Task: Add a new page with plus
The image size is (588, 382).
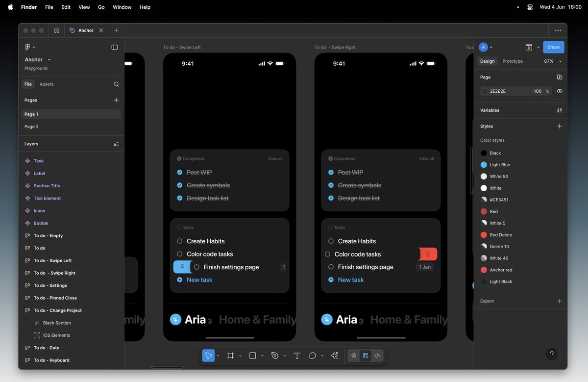Action: coord(116,100)
